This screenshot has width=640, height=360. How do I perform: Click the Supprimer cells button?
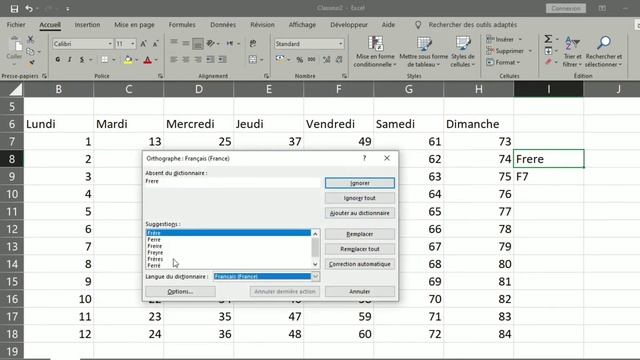click(509, 51)
